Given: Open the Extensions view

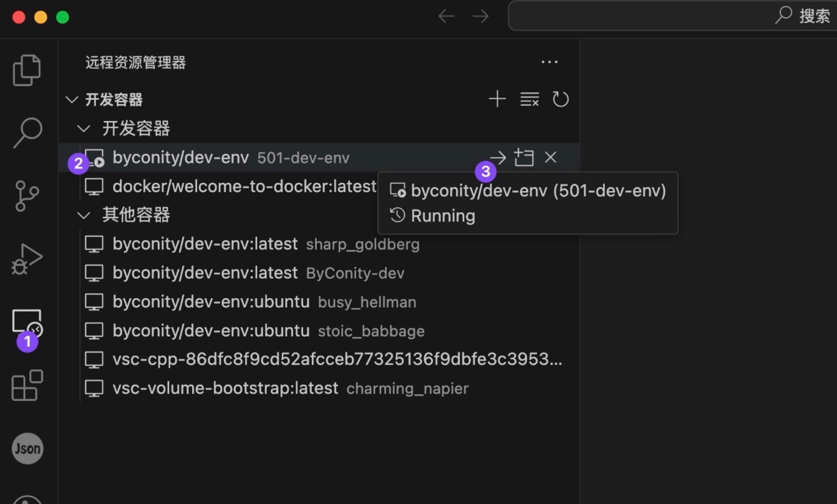Looking at the screenshot, I should 27,385.
